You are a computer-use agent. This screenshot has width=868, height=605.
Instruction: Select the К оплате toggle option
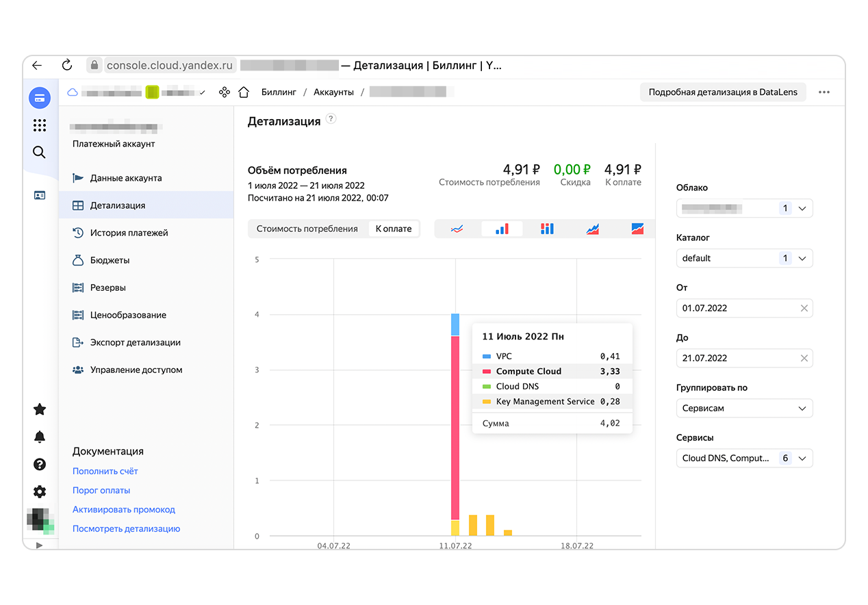(394, 229)
